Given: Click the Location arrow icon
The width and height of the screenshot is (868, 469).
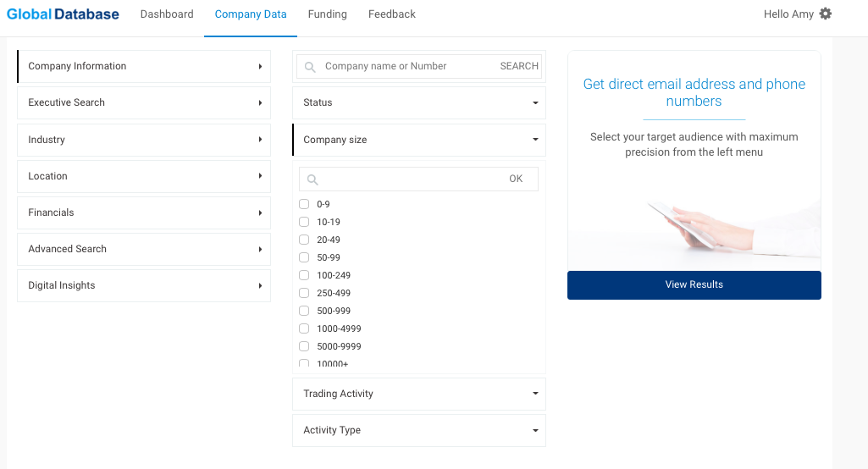Looking at the screenshot, I should pyautogui.click(x=260, y=176).
